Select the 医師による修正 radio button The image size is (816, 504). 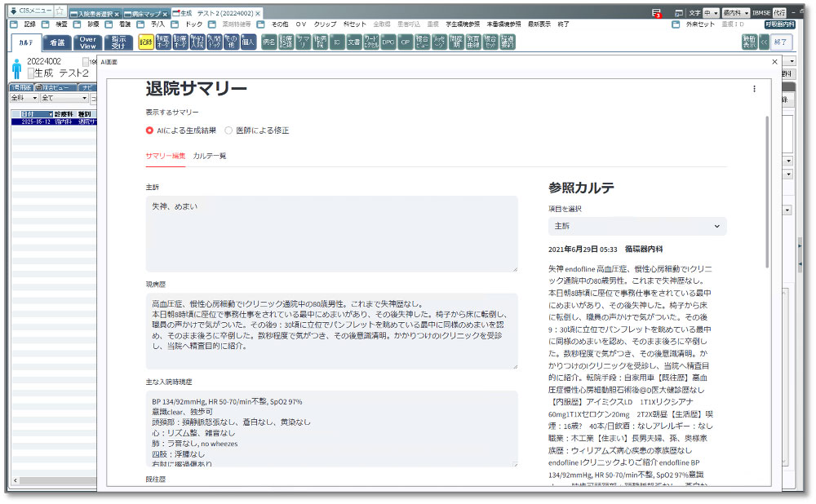point(228,130)
